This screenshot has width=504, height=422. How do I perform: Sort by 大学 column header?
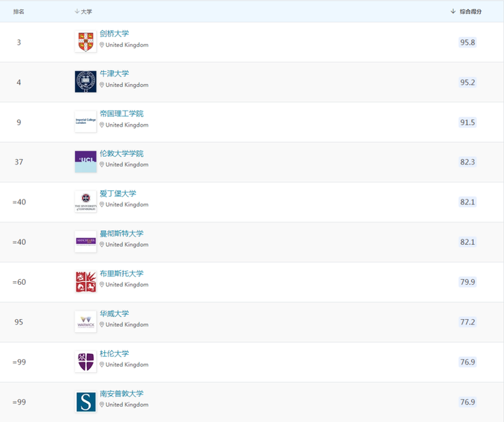pyautogui.click(x=83, y=12)
